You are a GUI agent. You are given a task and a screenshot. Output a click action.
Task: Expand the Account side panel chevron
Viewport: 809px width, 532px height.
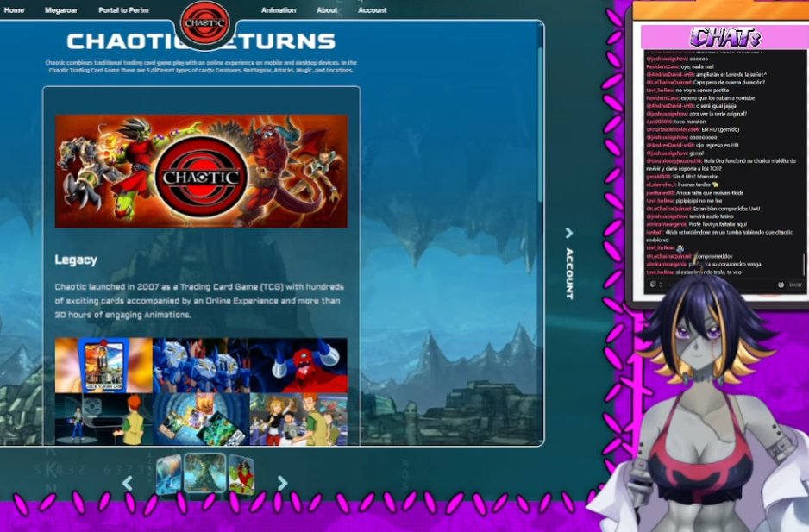(x=568, y=233)
